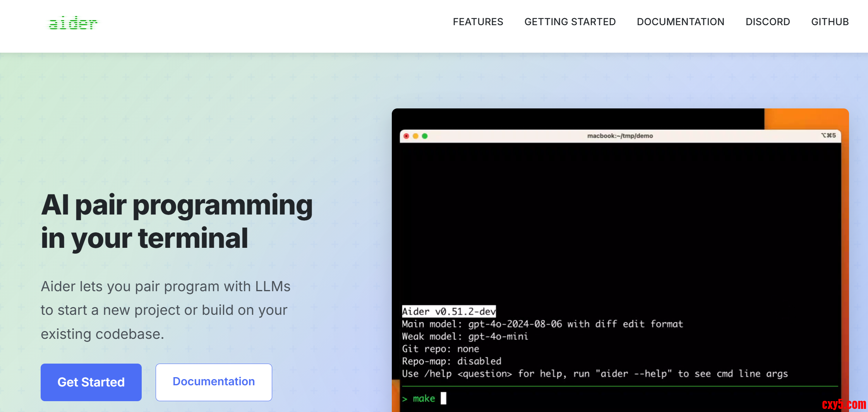The height and width of the screenshot is (412, 868).
Task: Click the Weak model gpt-4o-mini line
Action: 465,336
